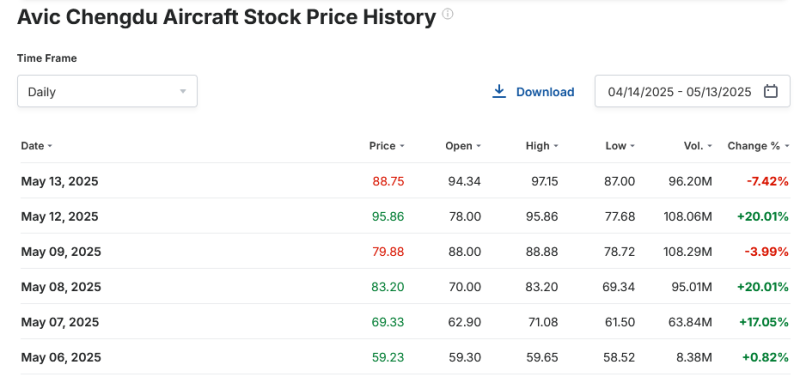This screenshot has width=800, height=377.
Task: Click the High column sort arrow
Action: point(556,146)
